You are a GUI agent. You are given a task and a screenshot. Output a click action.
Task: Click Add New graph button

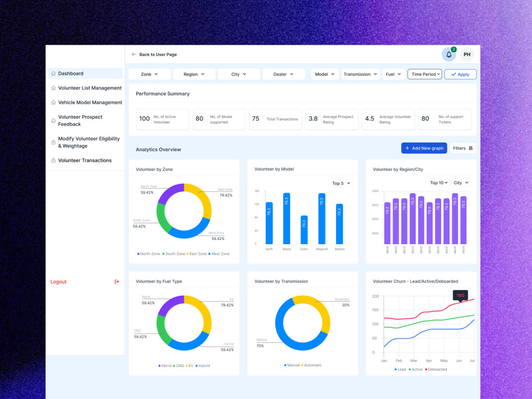click(424, 148)
